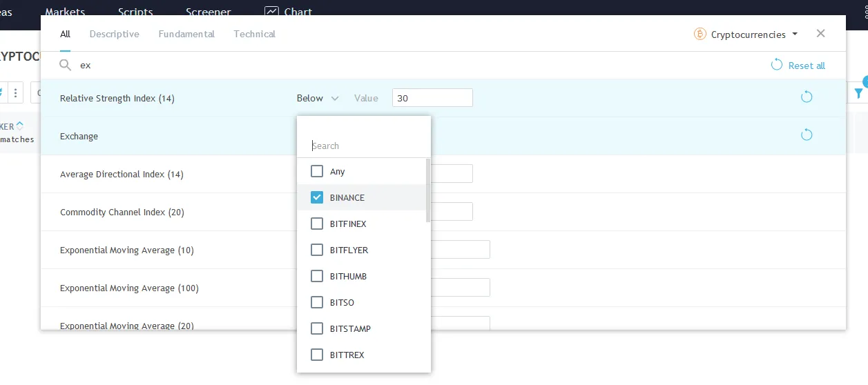
Task: Switch to the Fundamental tab
Action: point(186,34)
